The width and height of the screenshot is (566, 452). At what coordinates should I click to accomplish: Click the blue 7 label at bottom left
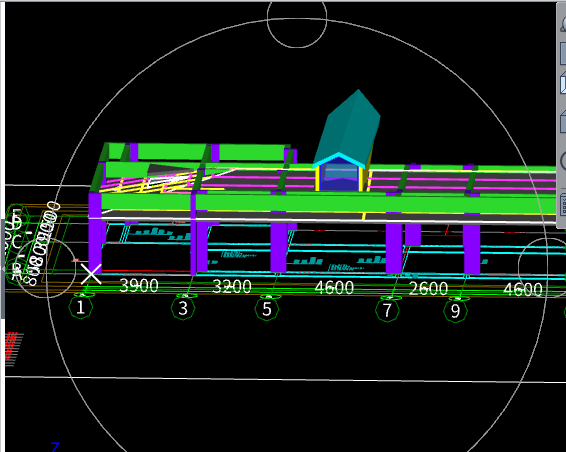tap(55, 447)
